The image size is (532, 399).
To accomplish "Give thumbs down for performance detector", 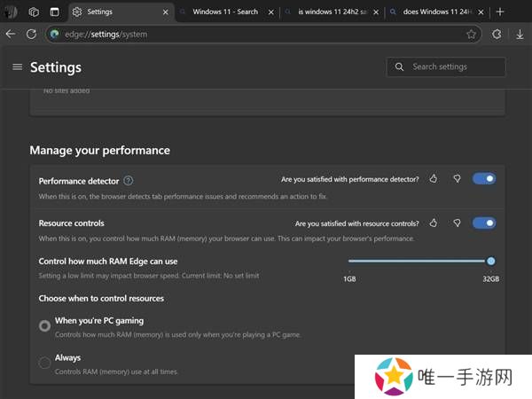I will point(457,178).
